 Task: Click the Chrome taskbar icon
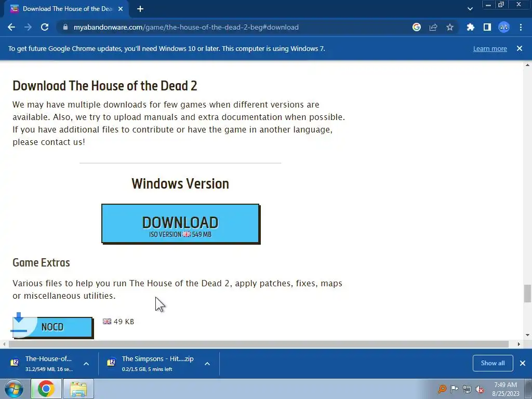[x=46, y=389]
